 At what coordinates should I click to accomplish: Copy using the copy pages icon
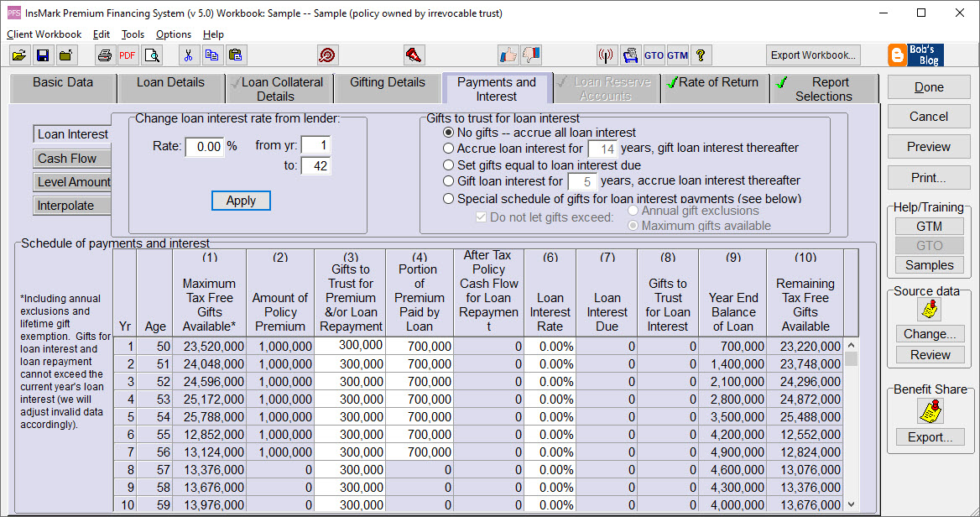click(x=212, y=55)
